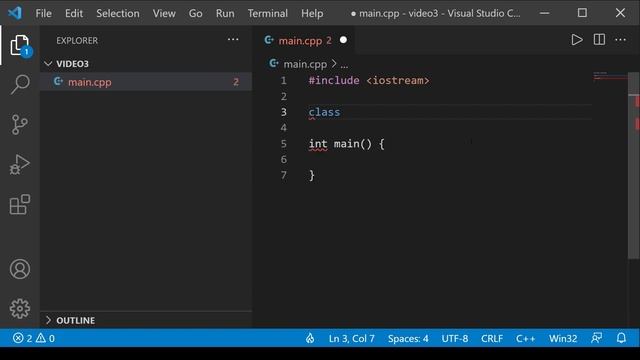The height and width of the screenshot is (360, 640).
Task: Open editor More Actions ellipsis
Action: 620,40
